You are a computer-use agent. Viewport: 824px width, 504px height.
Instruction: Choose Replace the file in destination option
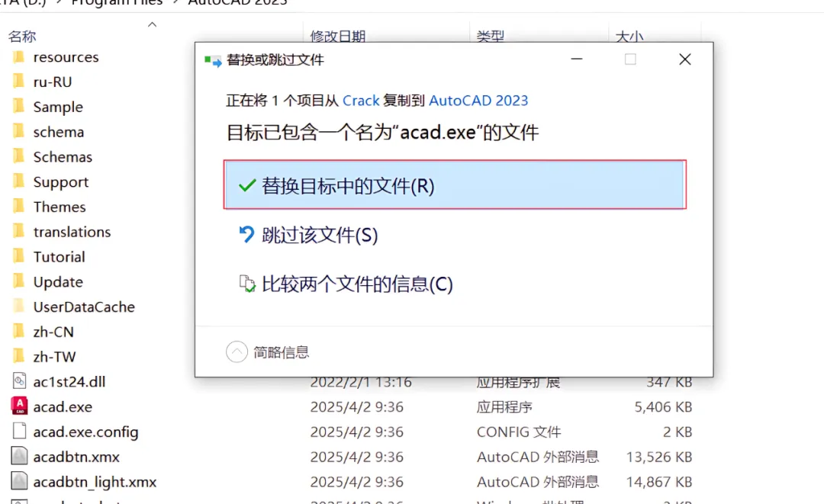(455, 185)
